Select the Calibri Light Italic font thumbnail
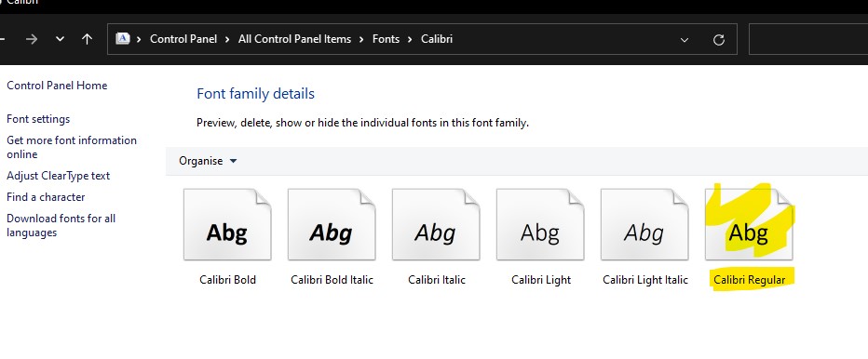Image resolution: width=868 pixels, height=359 pixels. pyautogui.click(x=644, y=224)
